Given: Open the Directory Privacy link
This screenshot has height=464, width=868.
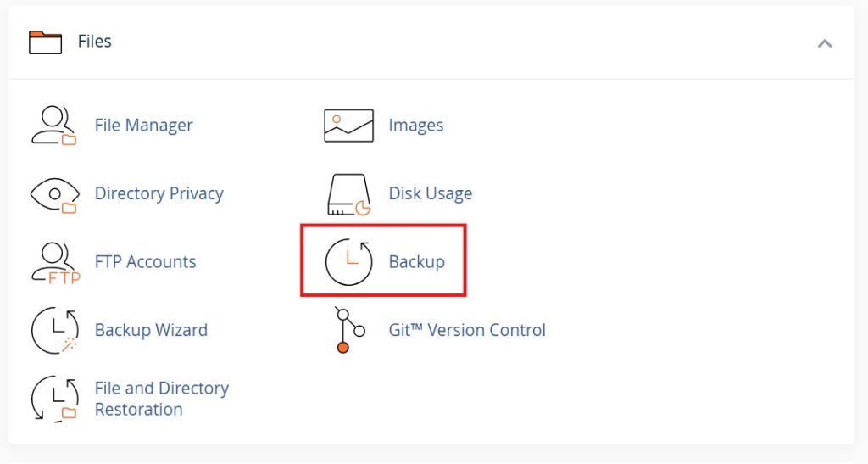Looking at the screenshot, I should tap(159, 194).
